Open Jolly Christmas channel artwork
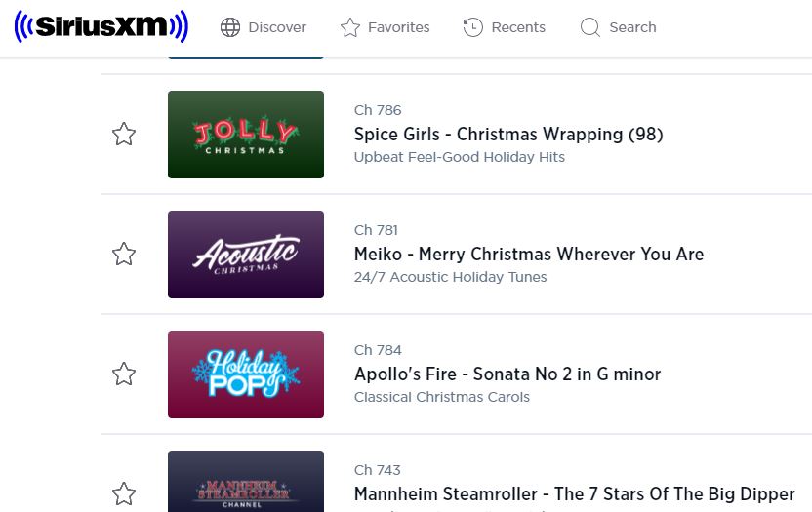This screenshot has height=512, width=812. [x=246, y=135]
